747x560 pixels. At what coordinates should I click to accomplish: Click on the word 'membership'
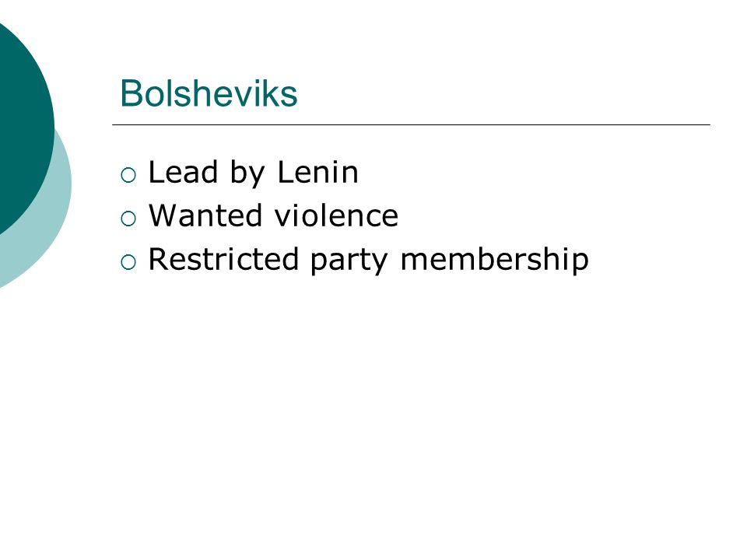(x=495, y=260)
